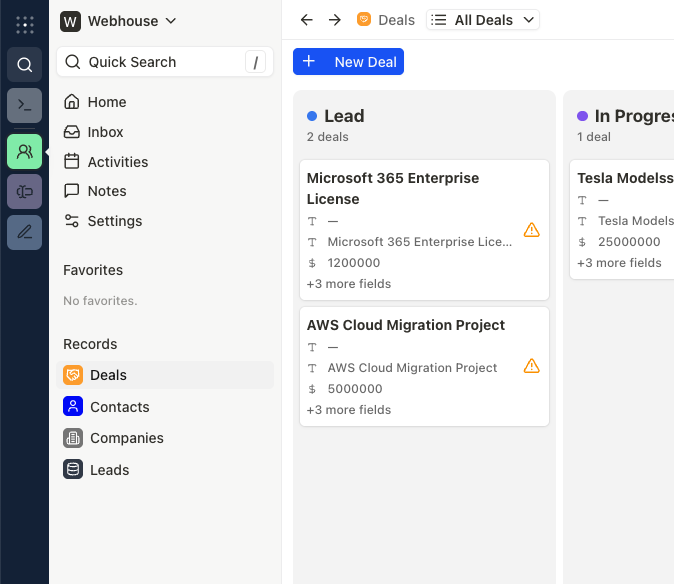
Task: Click the 5000000 deal amount
Action: pyautogui.click(x=355, y=388)
